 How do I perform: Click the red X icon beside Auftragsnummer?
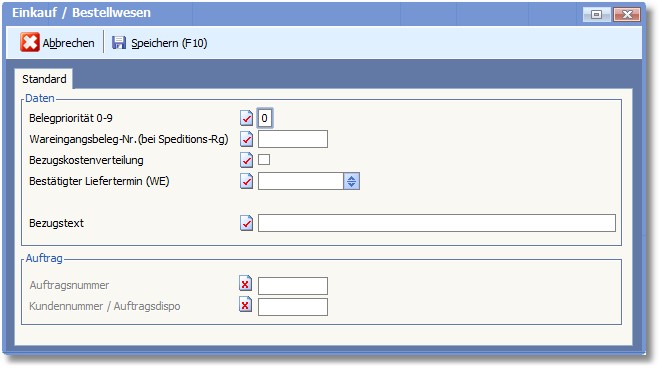click(246, 284)
